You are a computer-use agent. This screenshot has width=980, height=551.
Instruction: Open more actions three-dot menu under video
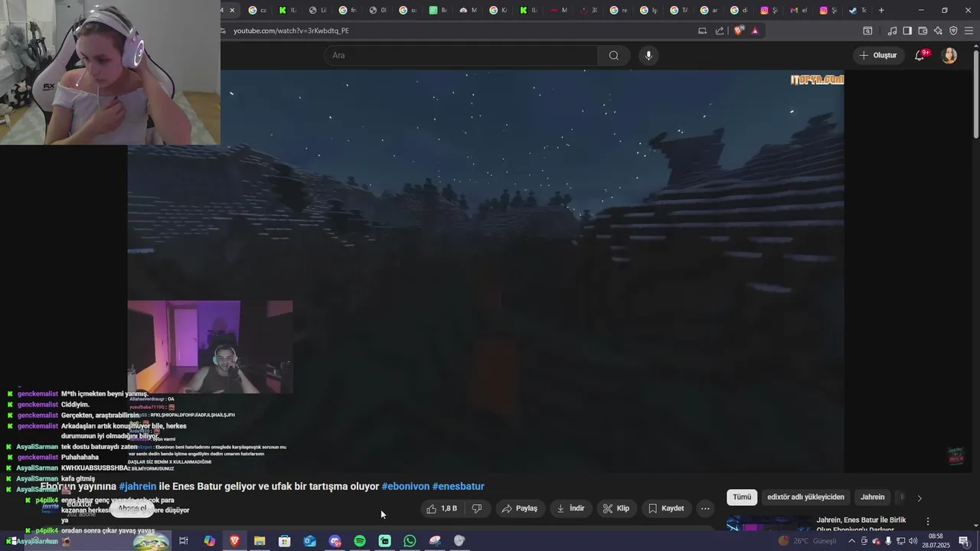pos(705,508)
